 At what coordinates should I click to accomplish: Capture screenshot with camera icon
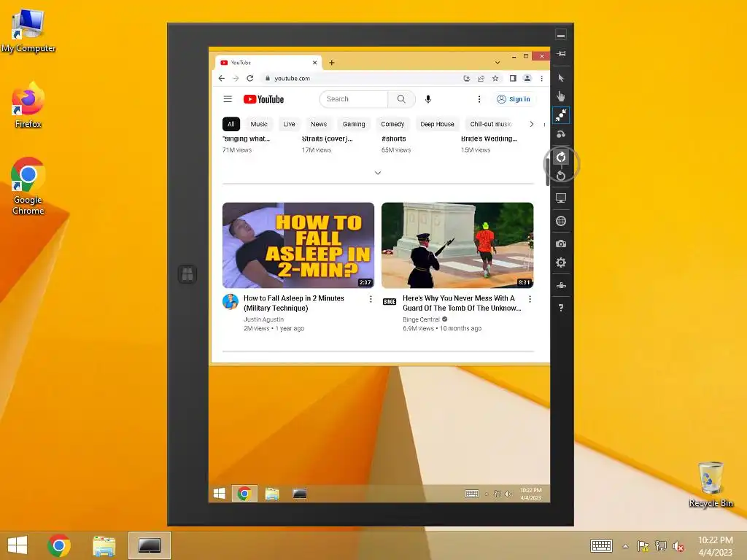point(561,244)
